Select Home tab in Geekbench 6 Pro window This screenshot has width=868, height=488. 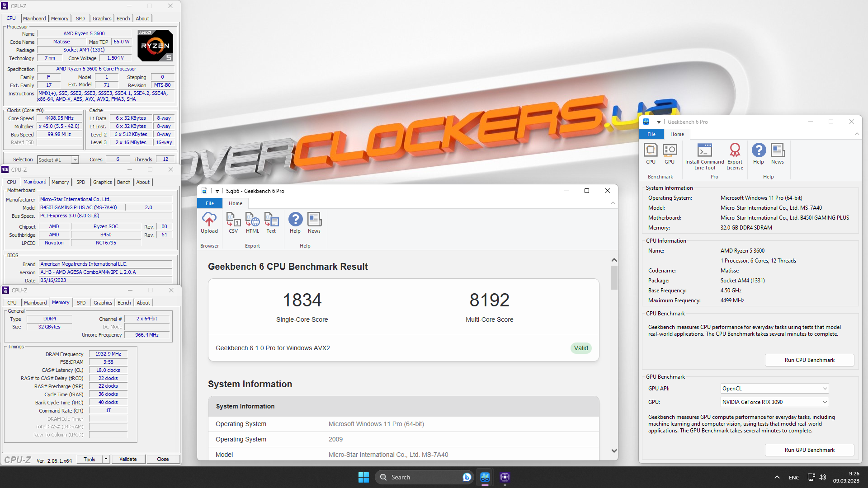pos(677,134)
